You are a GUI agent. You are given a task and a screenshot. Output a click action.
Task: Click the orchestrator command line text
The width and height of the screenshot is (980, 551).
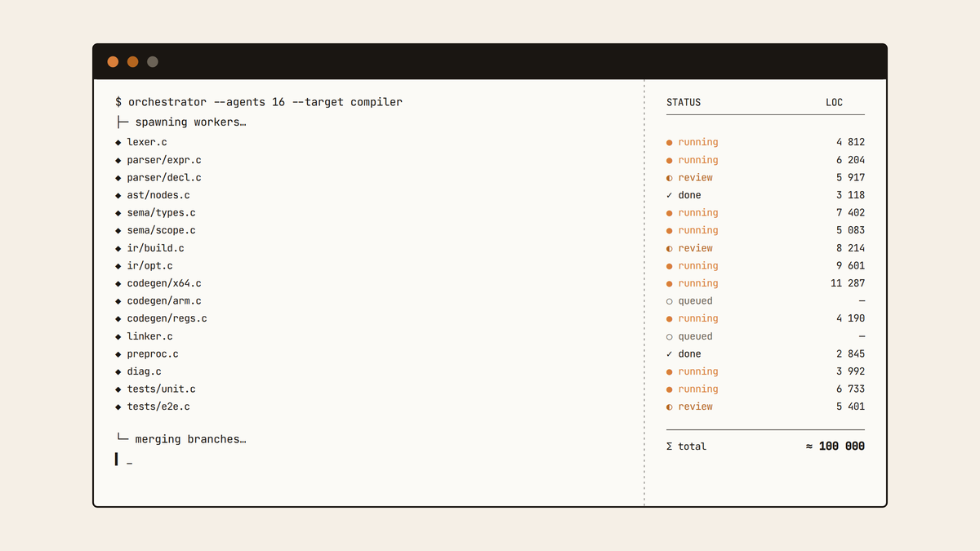(259, 102)
